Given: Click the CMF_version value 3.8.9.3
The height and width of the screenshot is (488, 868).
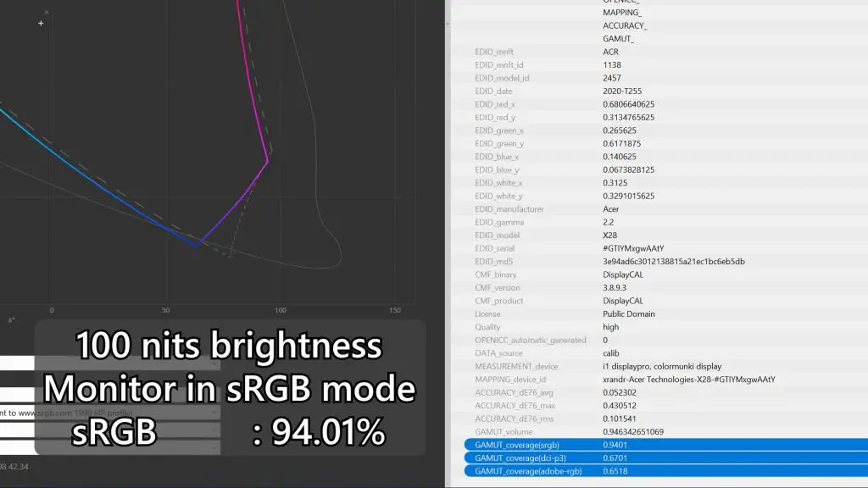Looking at the screenshot, I should [615, 288].
